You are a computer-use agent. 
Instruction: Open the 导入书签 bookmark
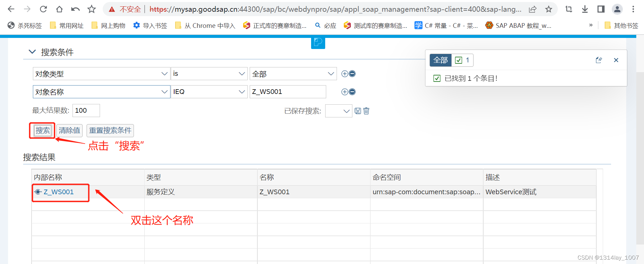coord(150,25)
